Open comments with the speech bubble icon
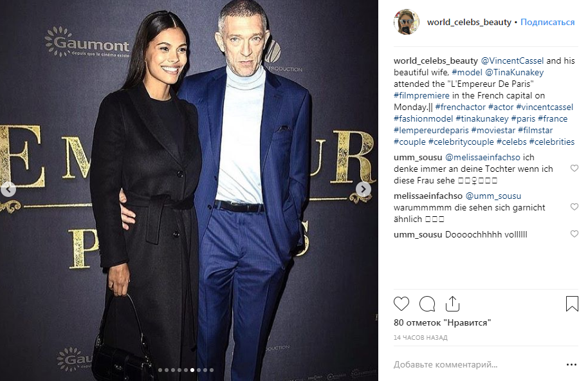This screenshot has width=588, height=381. point(427,304)
